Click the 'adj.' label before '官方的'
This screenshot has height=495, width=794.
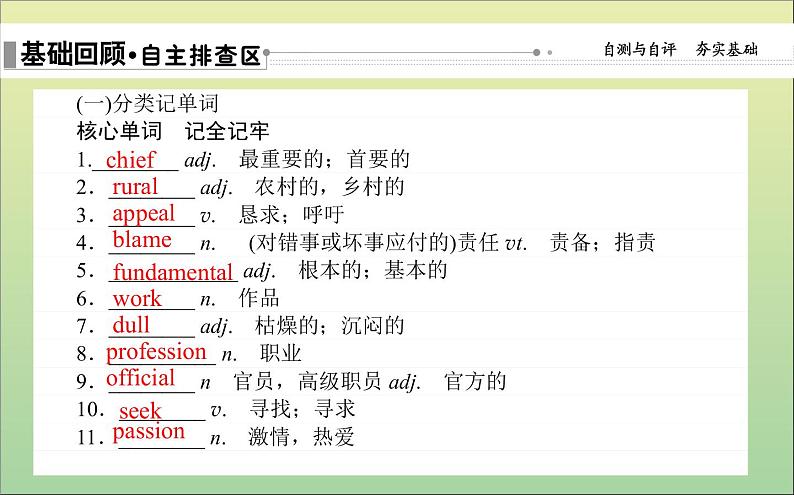click(405, 383)
